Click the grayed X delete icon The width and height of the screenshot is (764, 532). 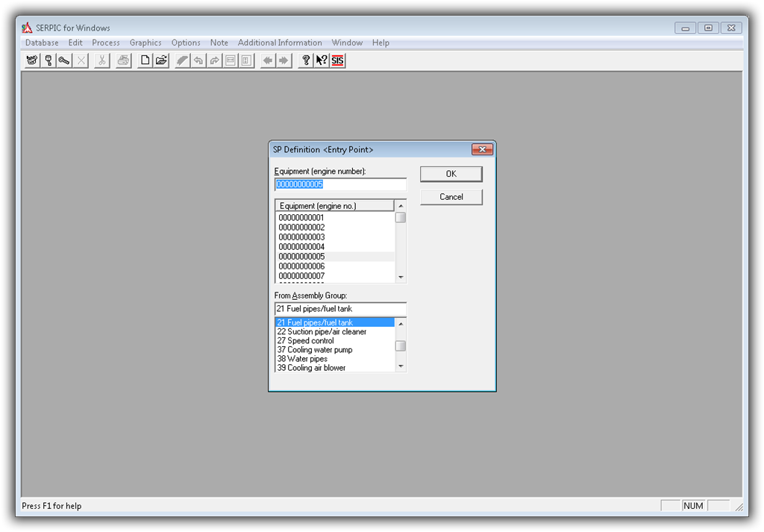coord(81,61)
